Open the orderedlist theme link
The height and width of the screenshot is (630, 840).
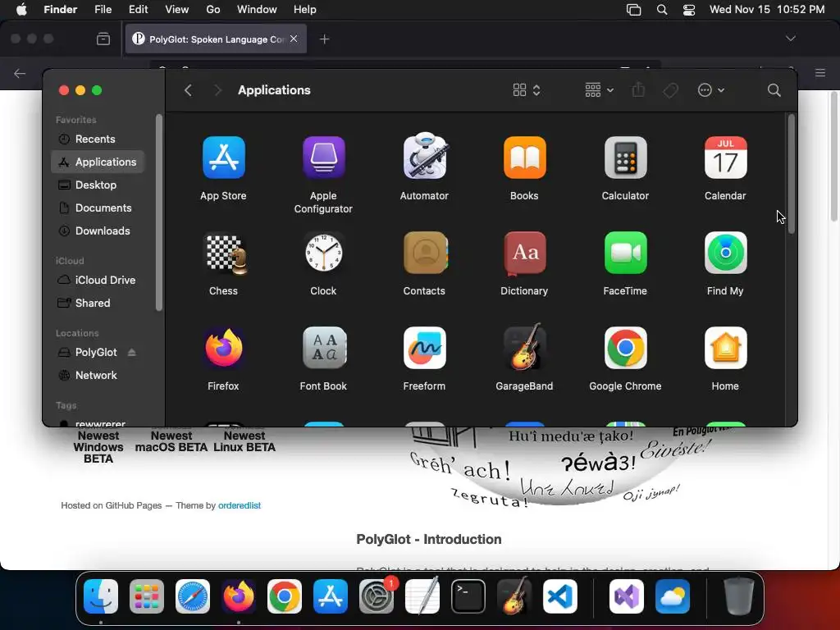[x=240, y=505]
